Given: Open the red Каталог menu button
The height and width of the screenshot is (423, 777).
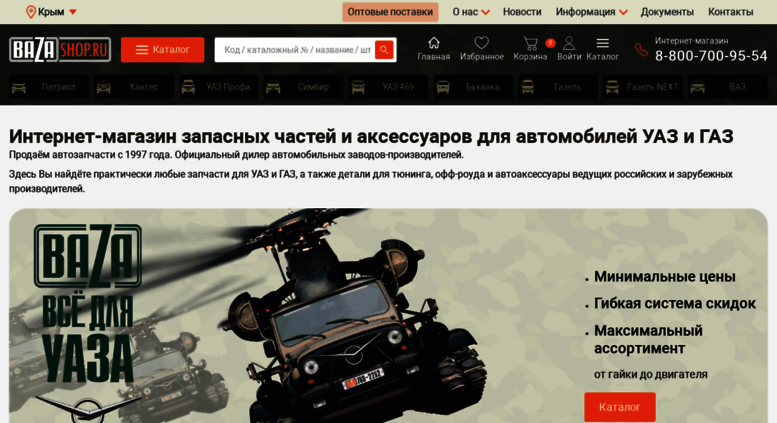Looking at the screenshot, I should [163, 50].
